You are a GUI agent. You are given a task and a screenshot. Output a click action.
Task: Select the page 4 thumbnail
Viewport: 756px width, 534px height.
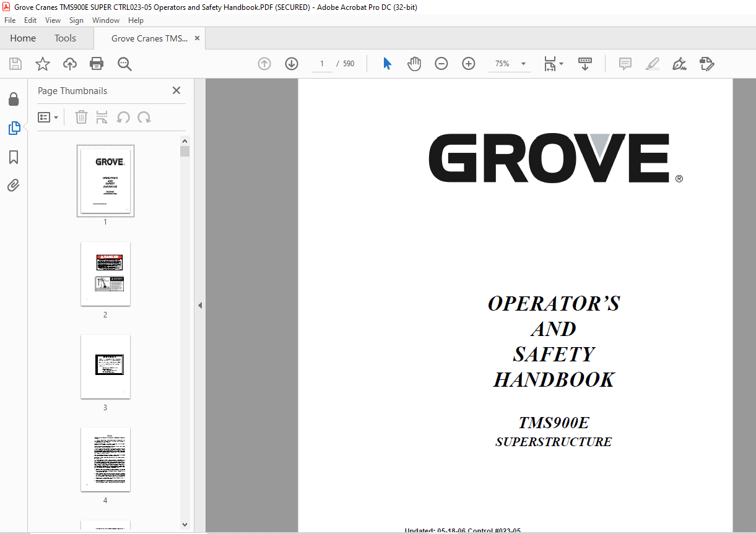(105, 459)
